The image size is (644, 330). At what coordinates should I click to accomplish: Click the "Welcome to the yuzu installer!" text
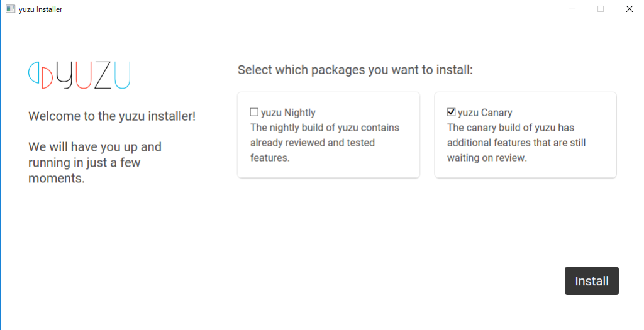(x=112, y=116)
